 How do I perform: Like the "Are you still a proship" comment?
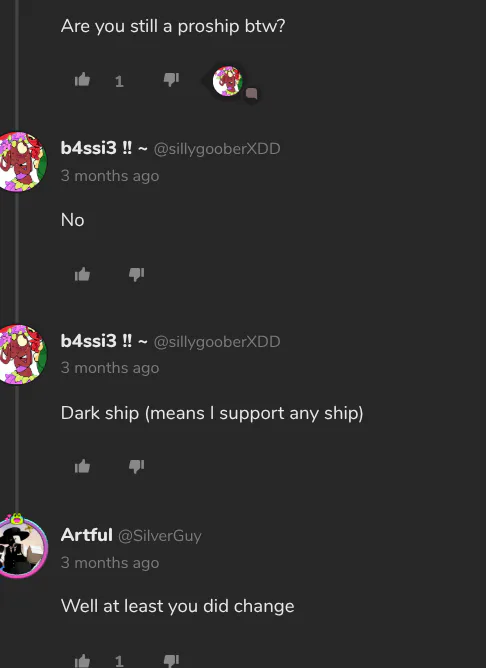pos(82,80)
